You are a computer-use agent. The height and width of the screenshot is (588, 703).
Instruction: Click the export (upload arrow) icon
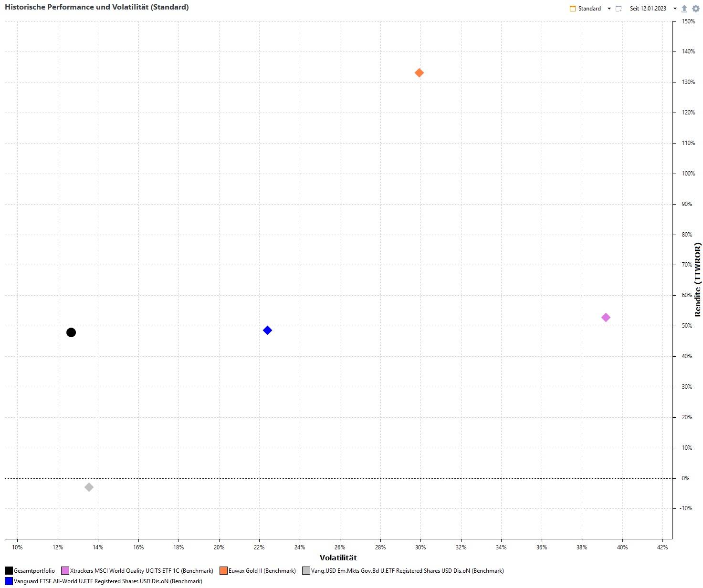coord(684,9)
